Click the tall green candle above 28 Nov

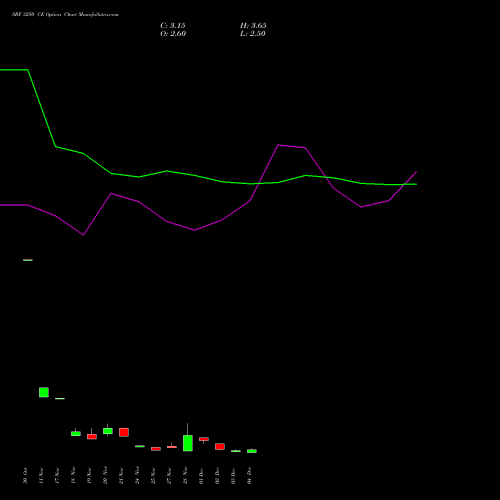pos(188,443)
